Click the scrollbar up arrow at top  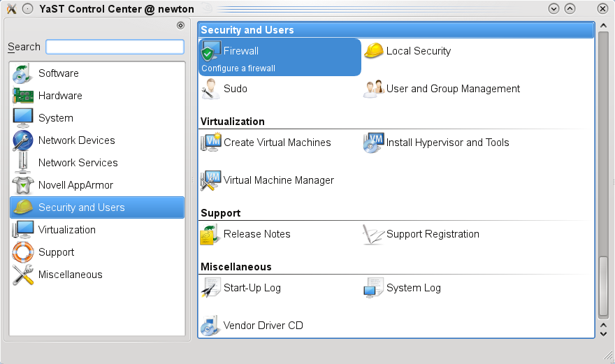click(x=603, y=26)
